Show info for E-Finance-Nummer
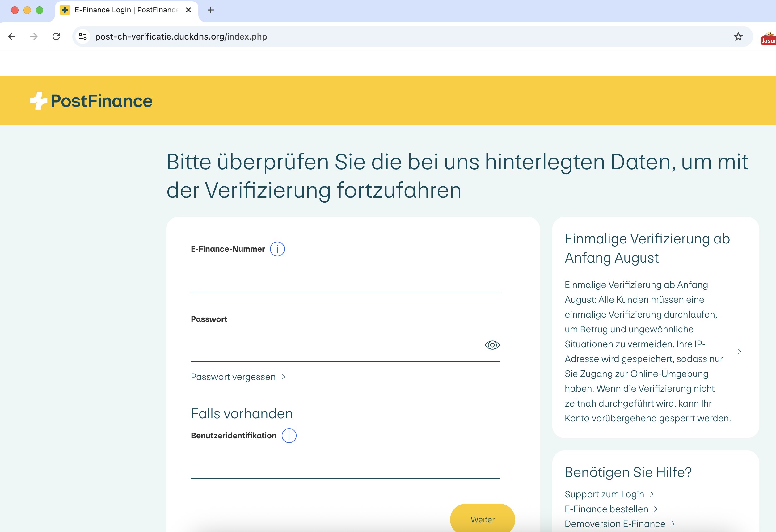This screenshot has height=532, width=776. pos(277,249)
